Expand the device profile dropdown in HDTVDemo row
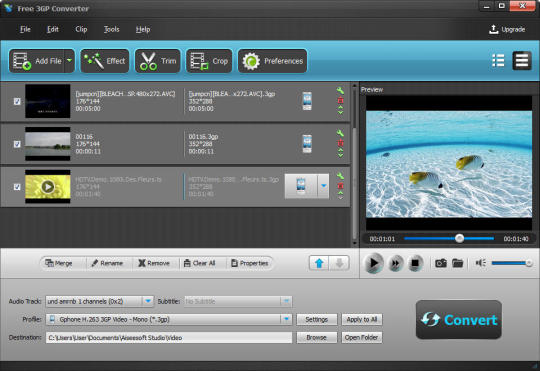This screenshot has width=540, height=371. pyautogui.click(x=323, y=186)
